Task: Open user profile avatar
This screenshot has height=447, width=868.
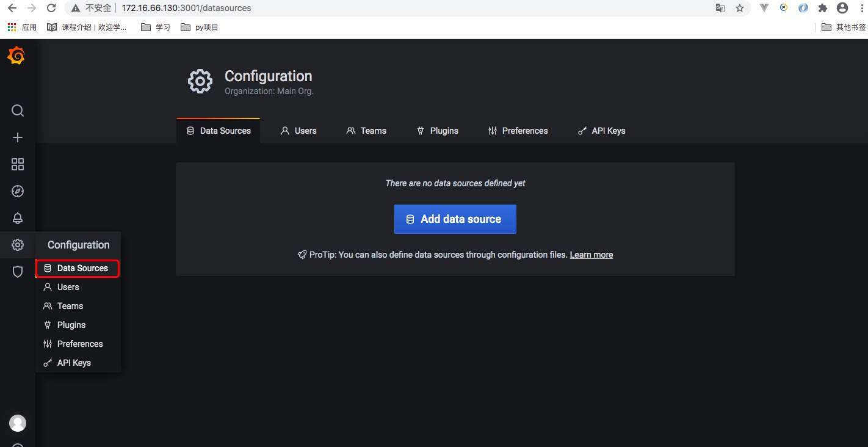Action: [x=18, y=423]
